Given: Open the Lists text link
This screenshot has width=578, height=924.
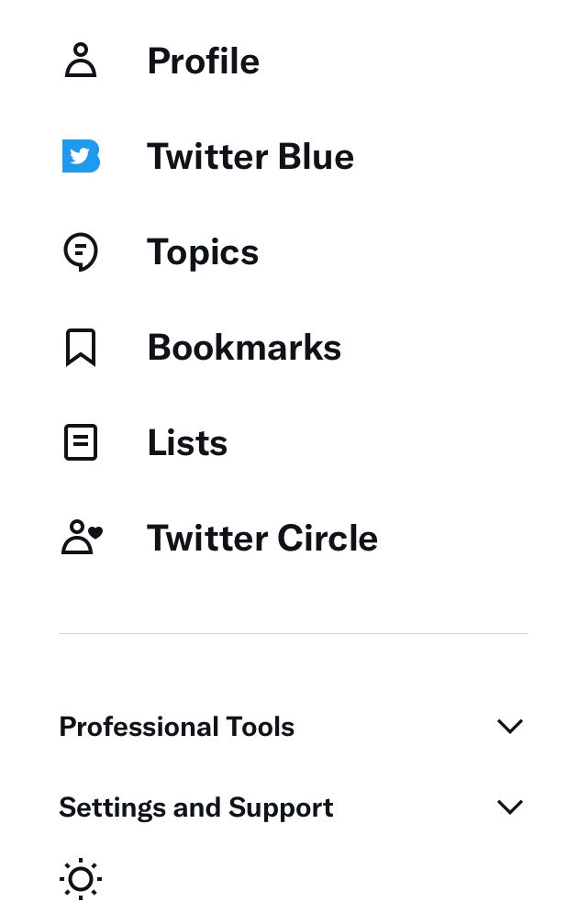Looking at the screenshot, I should [x=187, y=443].
